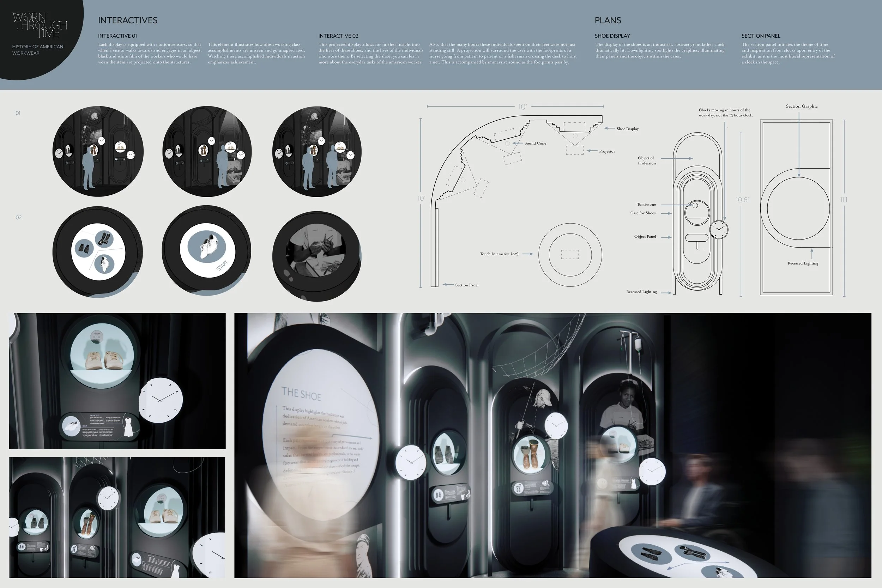Select the START label on the touch interactive
This screenshot has width=882, height=588.
tap(222, 266)
